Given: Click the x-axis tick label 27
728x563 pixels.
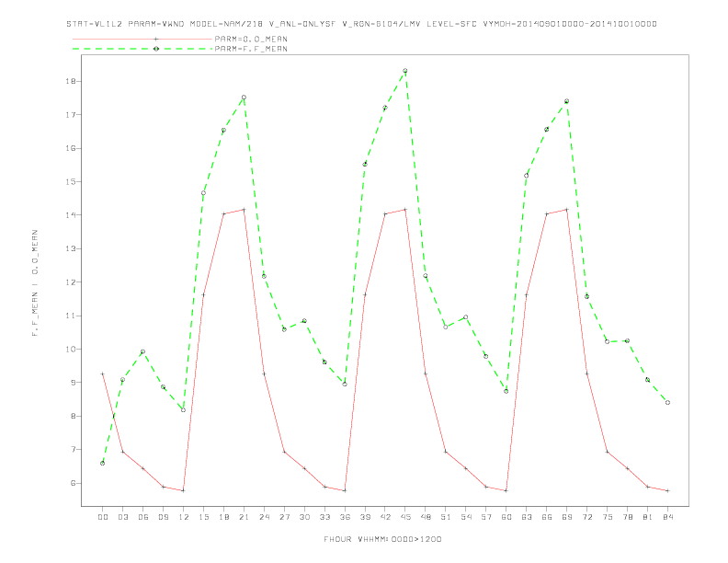Looking at the screenshot, I should pyautogui.click(x=284, y=517).
